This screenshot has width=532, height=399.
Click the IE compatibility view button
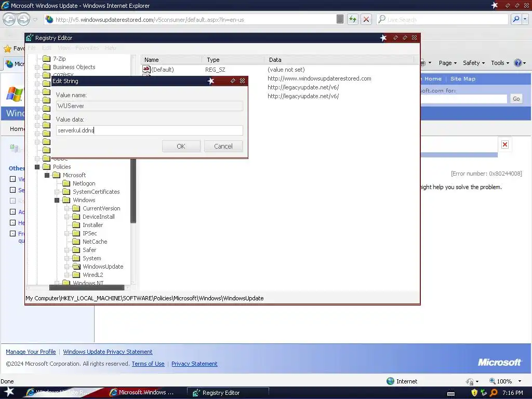(340, 19)
